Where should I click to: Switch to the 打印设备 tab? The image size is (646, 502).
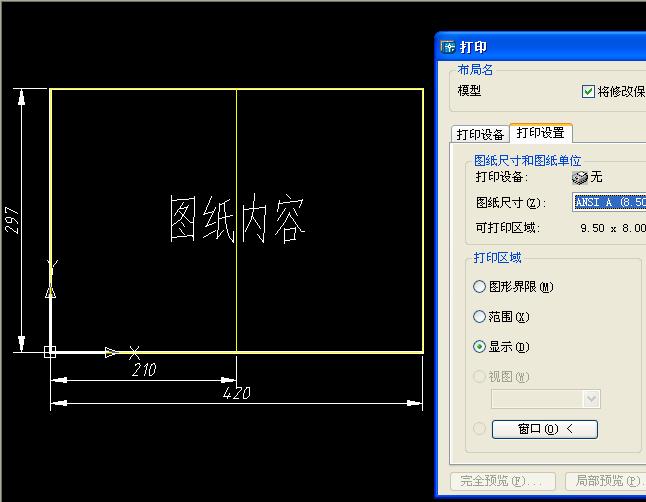(x=480, y=134)
